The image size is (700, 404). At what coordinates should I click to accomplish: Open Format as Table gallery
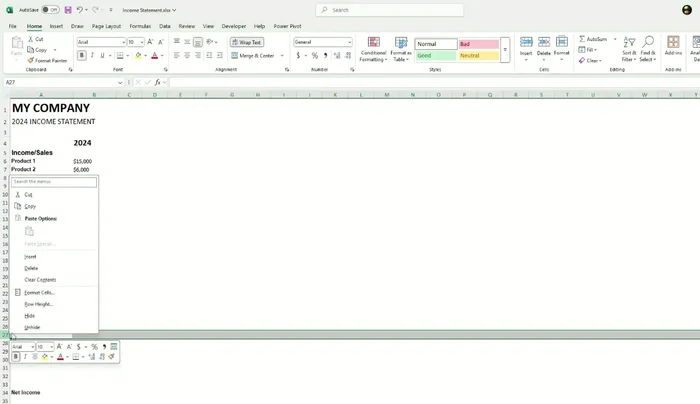point(401,49)
